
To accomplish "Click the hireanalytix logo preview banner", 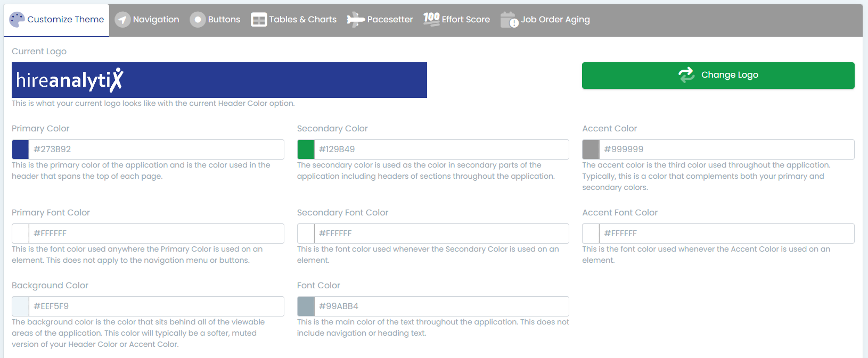I will 219,80.
